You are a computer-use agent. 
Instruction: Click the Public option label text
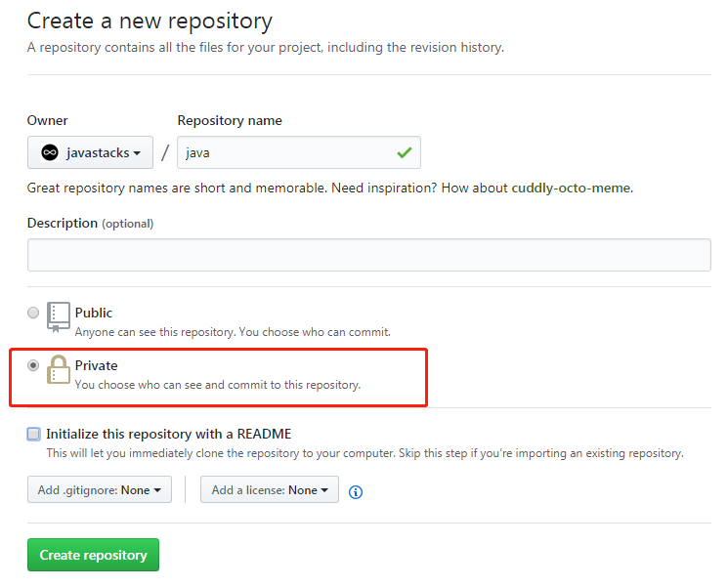click(x=94, y=313)
